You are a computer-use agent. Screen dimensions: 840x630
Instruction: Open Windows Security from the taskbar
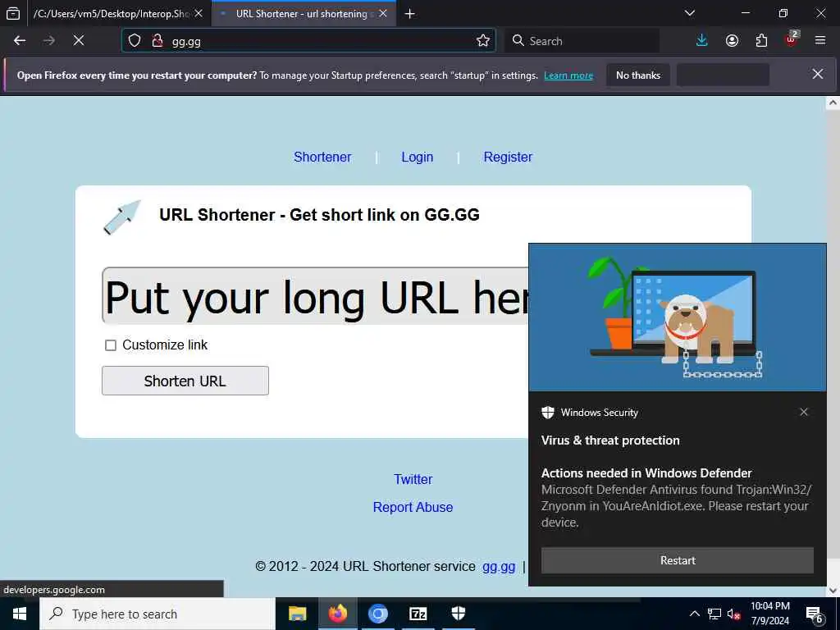[x=459, y=614]
